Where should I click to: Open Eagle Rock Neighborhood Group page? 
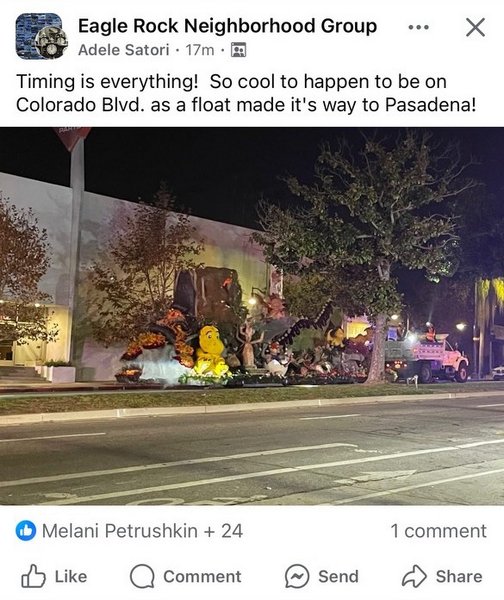(x=227, y=26)
